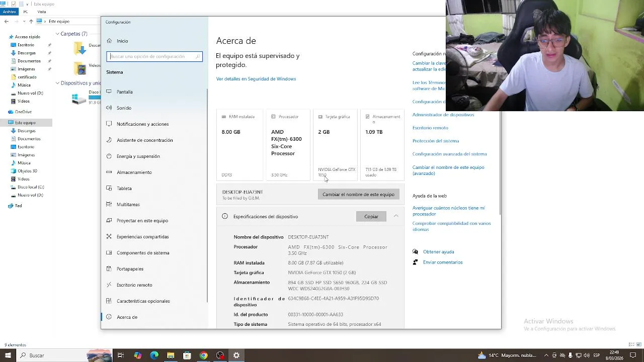
Task: Click Settings gear icon on the taskbar
Action: pyautogui.click(x=236, y=355)
